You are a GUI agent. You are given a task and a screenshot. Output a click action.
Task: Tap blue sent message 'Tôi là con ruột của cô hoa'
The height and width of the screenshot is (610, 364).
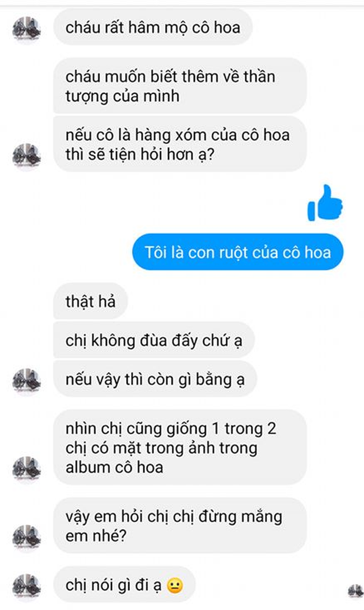pos(237,252)
